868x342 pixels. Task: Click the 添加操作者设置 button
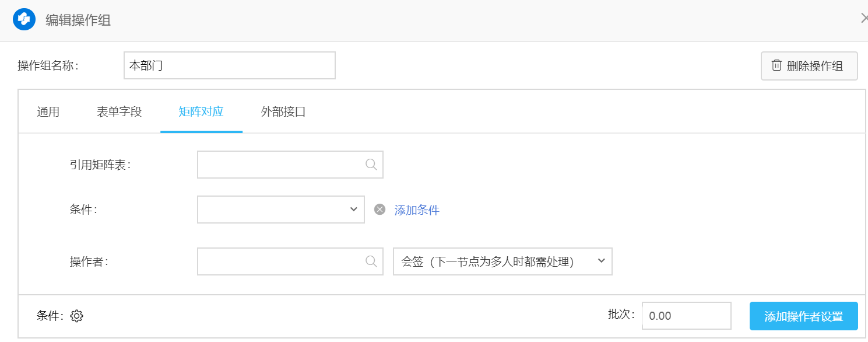[803, 316]
